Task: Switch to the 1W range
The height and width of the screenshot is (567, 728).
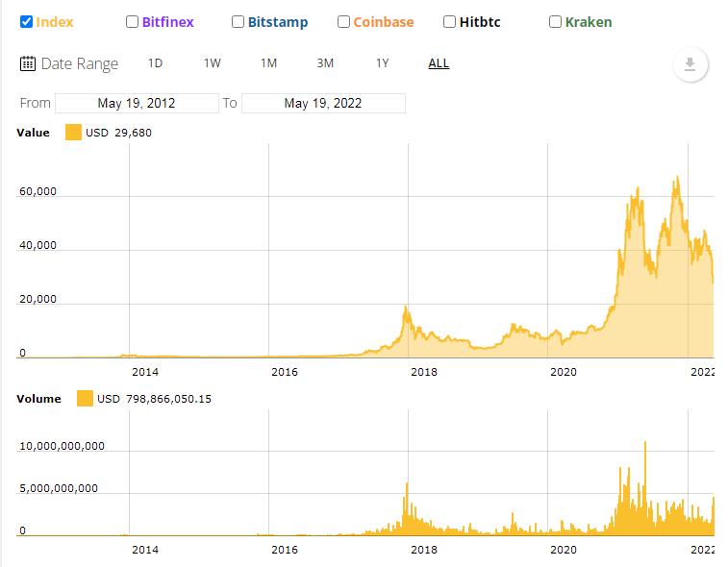Action: [212, 63]
